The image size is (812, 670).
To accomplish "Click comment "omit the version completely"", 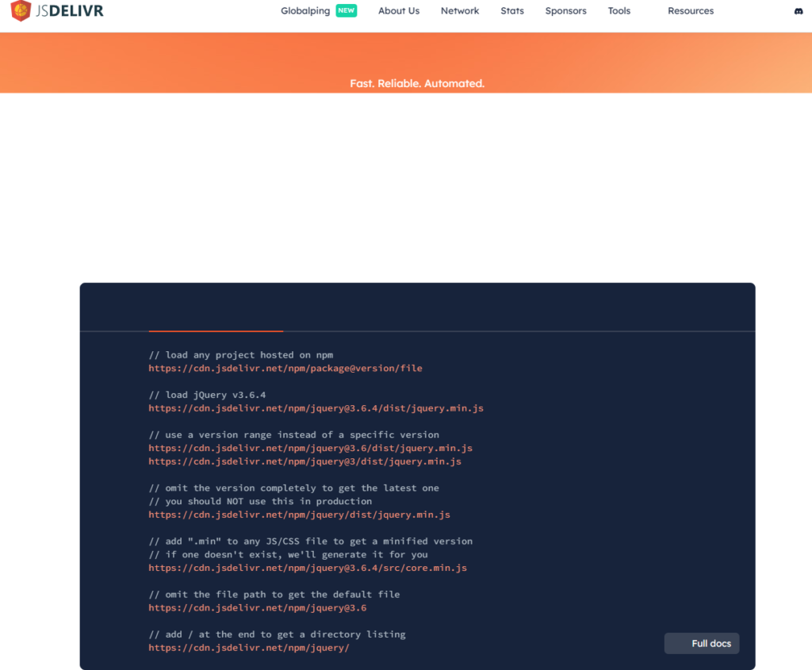I will coord(293,488).
